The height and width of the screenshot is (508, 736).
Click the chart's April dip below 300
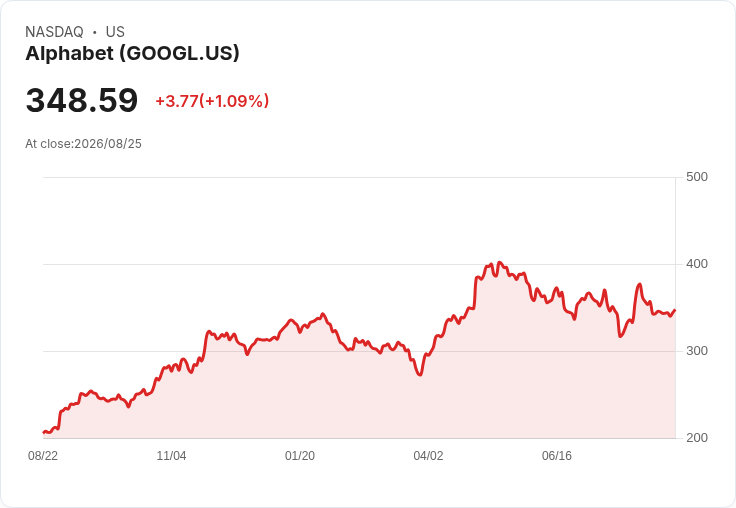pos(420,374)
